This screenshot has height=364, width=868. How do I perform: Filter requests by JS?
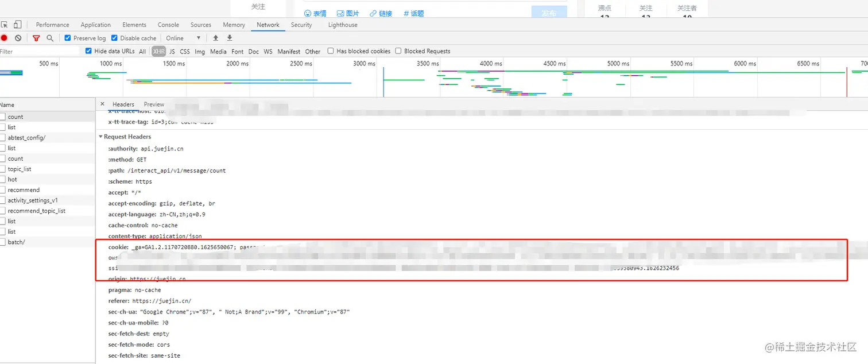172,52
